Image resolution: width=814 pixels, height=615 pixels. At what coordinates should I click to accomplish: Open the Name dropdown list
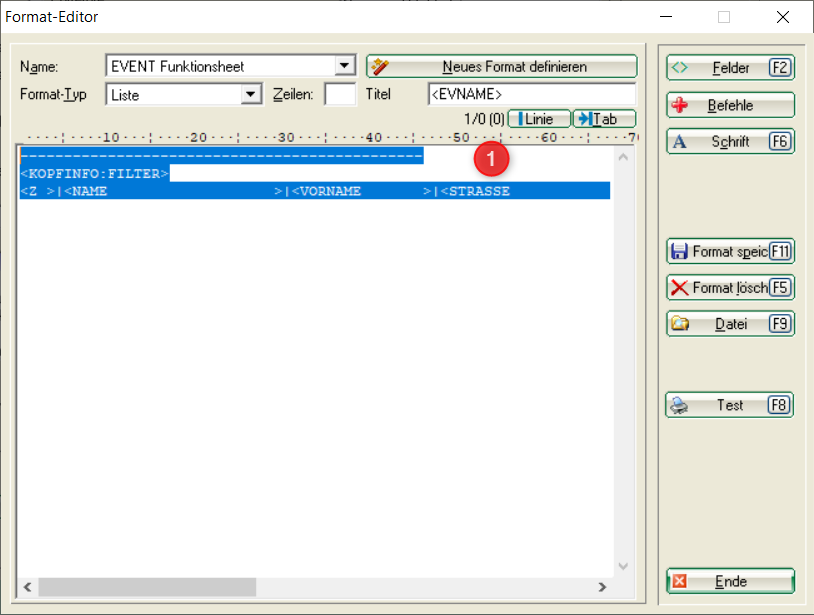345,66
